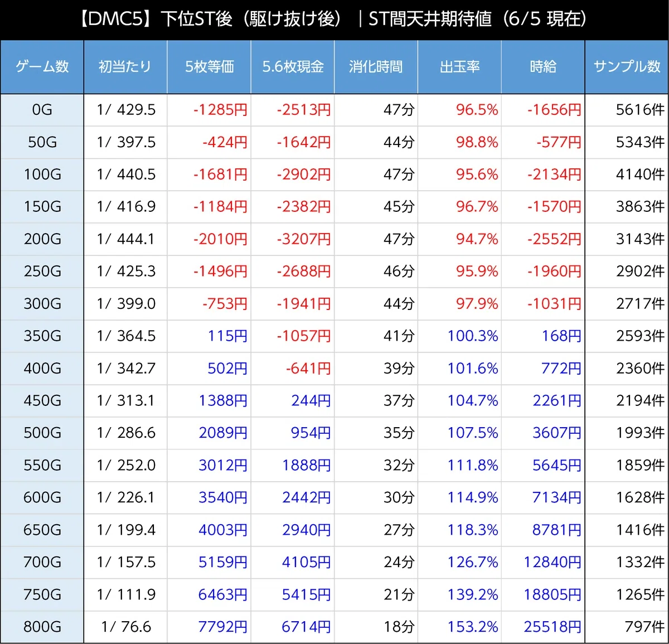This screenshot has width=669, height=644.
Task: Click the 6714円 value
Action: click(307, 627)
